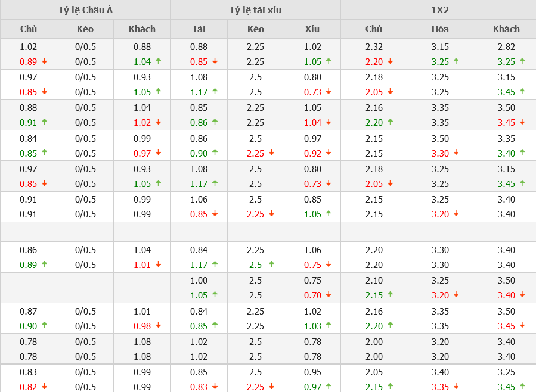536x392 pixels.
Task: Click the red down arrow beside 1.01
Action: (x=158, y=265)
